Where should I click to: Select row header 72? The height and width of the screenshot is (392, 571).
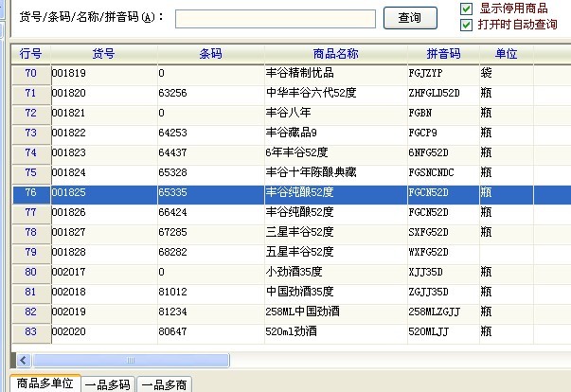[31, 114]
